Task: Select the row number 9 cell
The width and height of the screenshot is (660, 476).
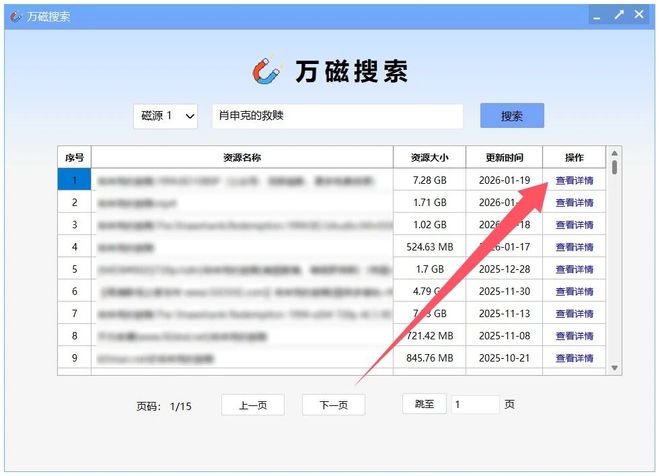Action: click(x=75, y=358)
